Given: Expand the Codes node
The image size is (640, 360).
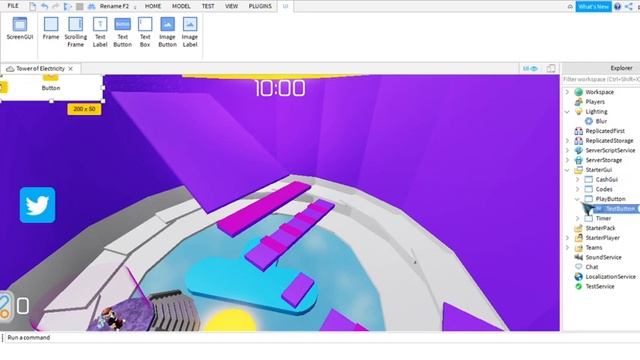Looking at the screenshot, I should pos(577,189).
